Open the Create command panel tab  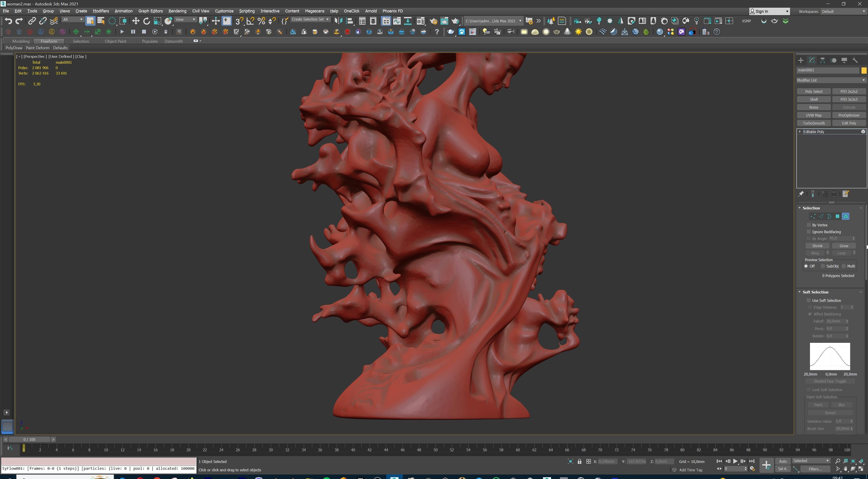coord(801,60)
